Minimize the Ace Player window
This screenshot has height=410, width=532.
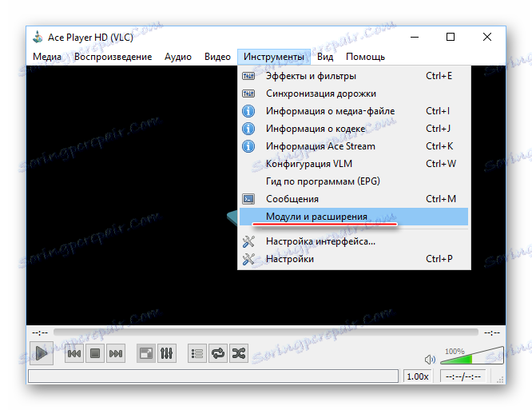[x=415, y=37]
